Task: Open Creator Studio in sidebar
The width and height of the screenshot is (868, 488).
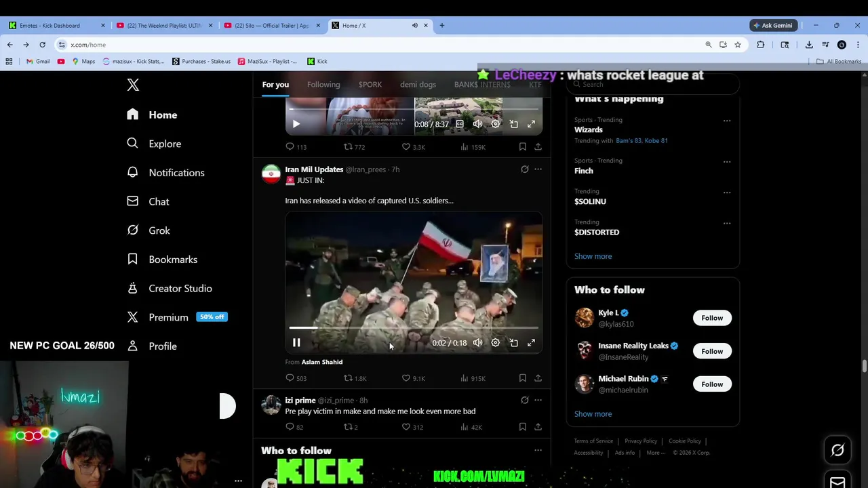Action: tap(169, 288)
